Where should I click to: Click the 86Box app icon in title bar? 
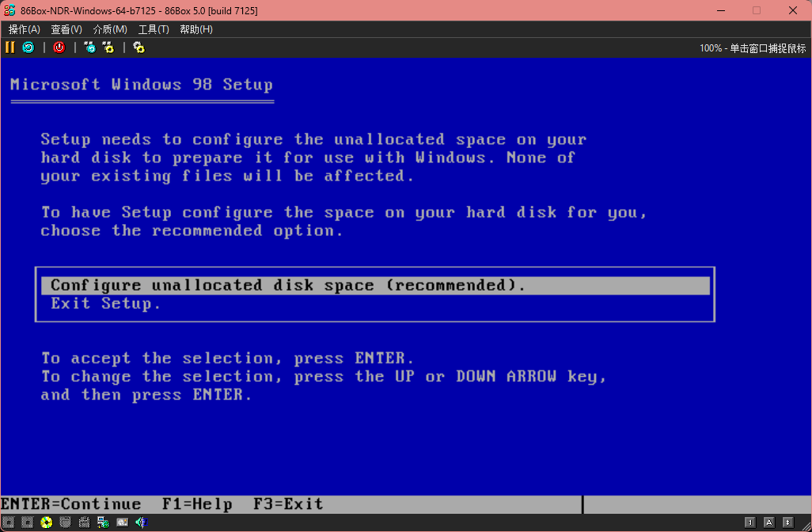coord(9,10)
